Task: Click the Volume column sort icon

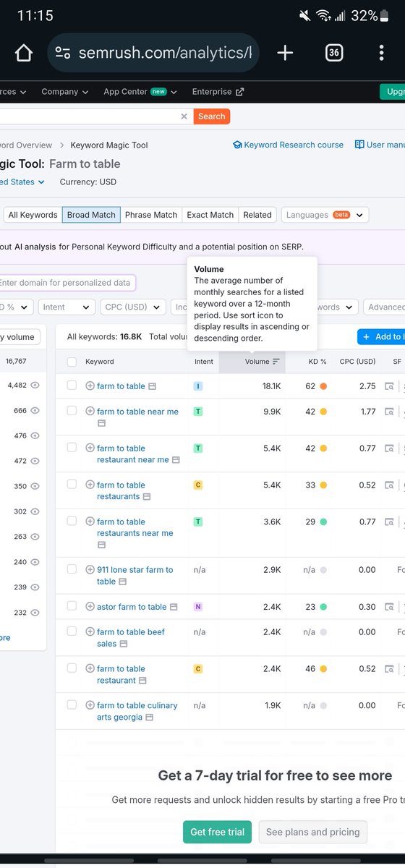Action: (276, 362)
